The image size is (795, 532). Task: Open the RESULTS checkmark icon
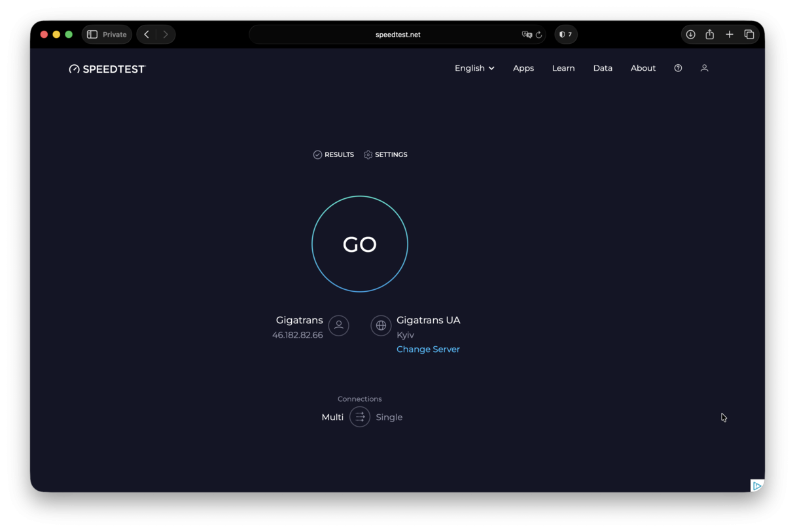(317, 154)
